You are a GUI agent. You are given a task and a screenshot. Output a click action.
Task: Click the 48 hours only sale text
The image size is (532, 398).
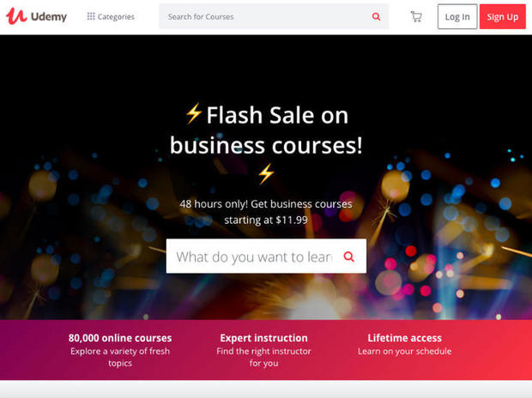(x=266, y=212)
